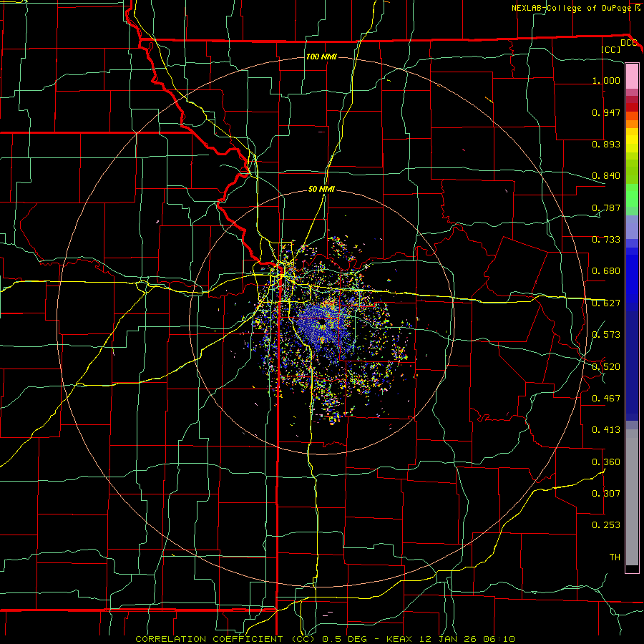The height and width of the screenshot is (644, 644).
Task: Click the 0.413 legend value
Action: click(x=606, y=430)
